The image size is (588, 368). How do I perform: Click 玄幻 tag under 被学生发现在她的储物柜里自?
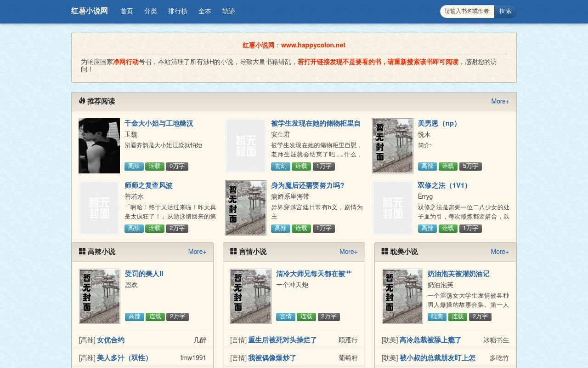[281, 166]
